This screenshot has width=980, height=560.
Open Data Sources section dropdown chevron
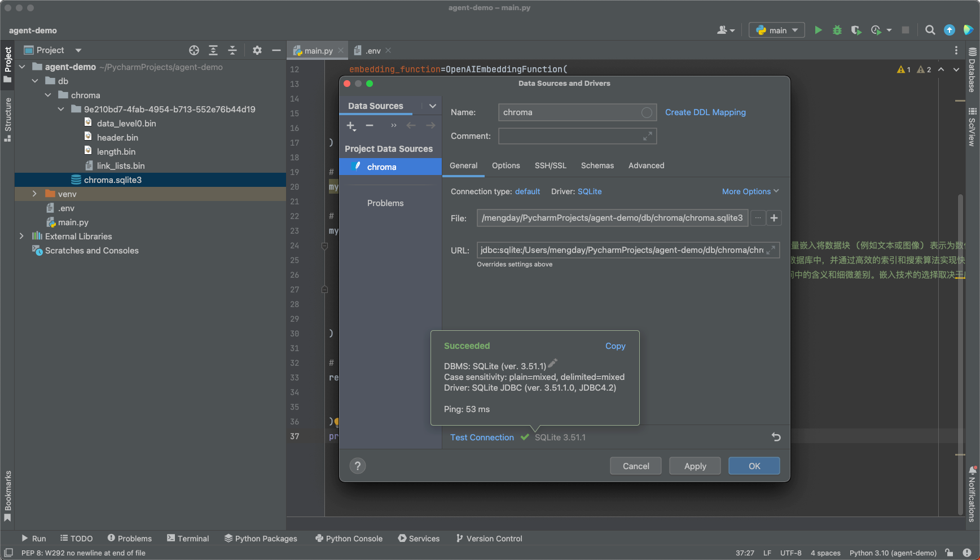click(x=433, y=106)
